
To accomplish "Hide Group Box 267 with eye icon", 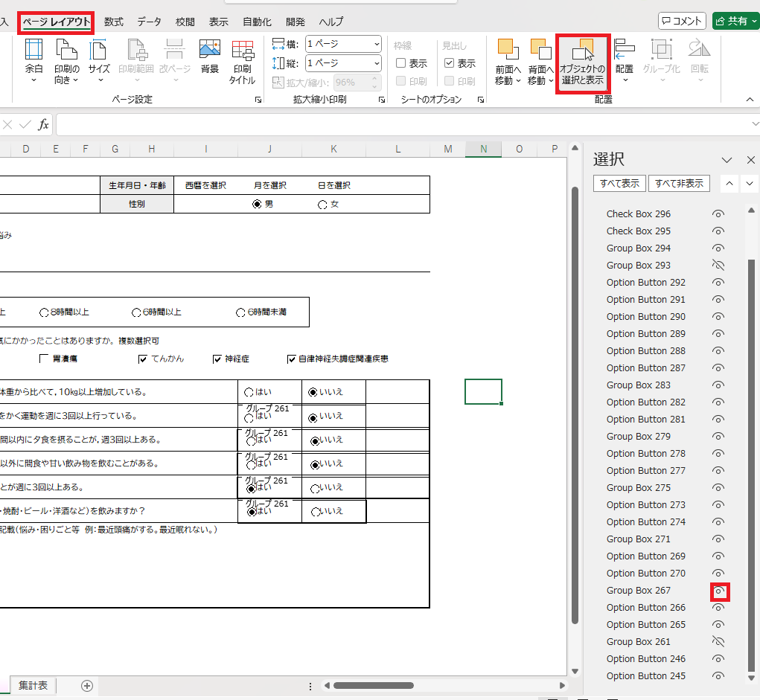I will 718,591.
